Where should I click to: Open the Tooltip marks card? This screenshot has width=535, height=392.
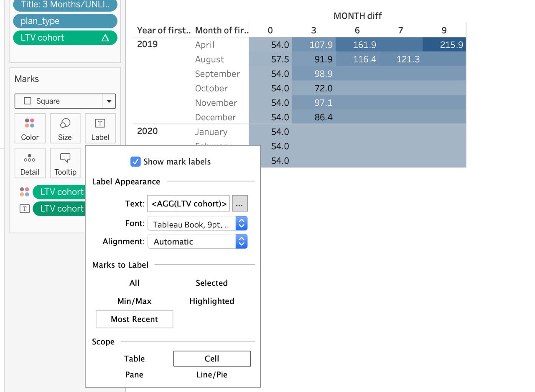pyautogui.click(x=65, y=163)
